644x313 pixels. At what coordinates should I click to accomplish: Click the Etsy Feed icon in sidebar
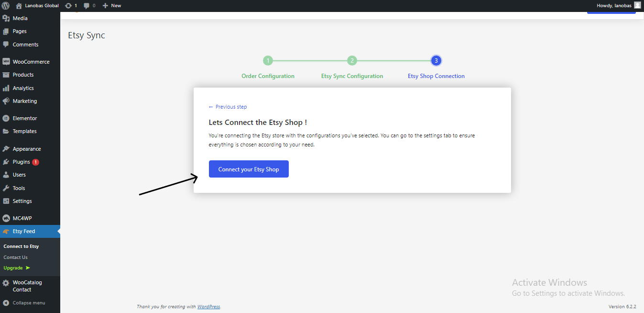[x=6, y=231]
